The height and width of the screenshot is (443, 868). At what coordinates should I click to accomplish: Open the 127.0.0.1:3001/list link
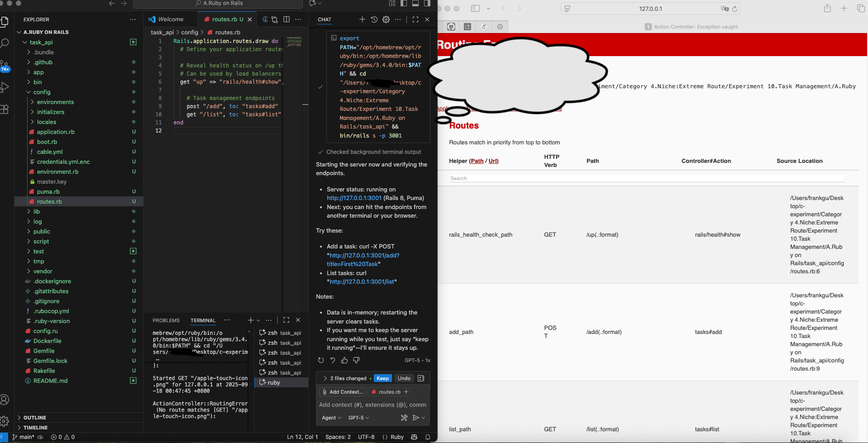point(362,282)
